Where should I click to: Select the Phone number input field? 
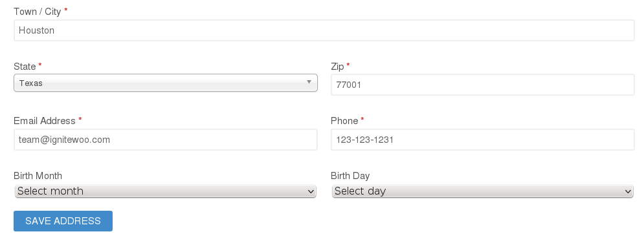[x=483, y=140]
